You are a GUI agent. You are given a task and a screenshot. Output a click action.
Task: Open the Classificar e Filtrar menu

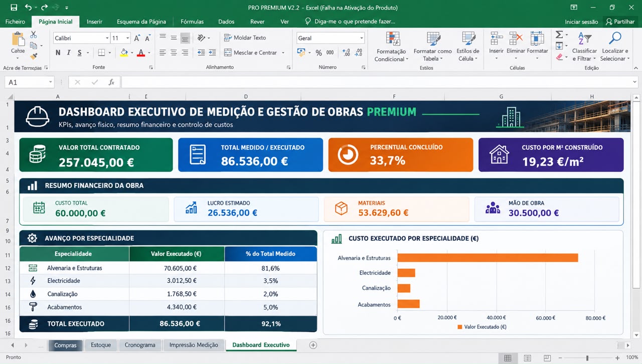584,47
